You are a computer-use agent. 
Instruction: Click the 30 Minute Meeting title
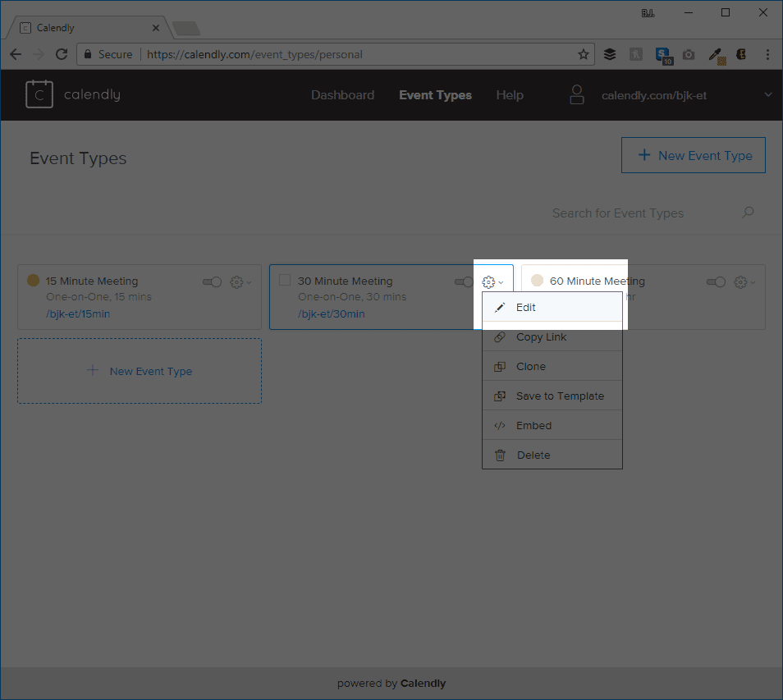tap(345, 281)
